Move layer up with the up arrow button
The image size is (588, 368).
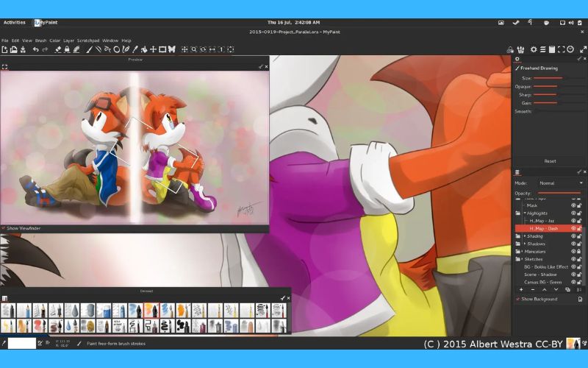(544, 289)
